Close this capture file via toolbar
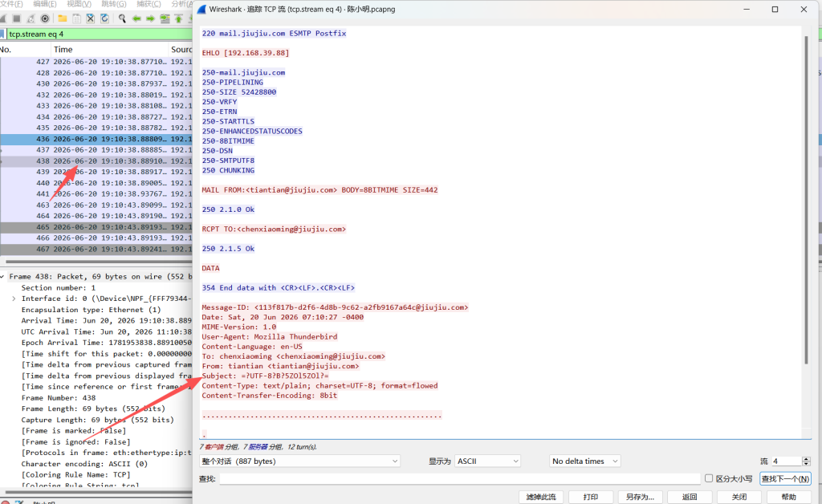 click(91, 18)
